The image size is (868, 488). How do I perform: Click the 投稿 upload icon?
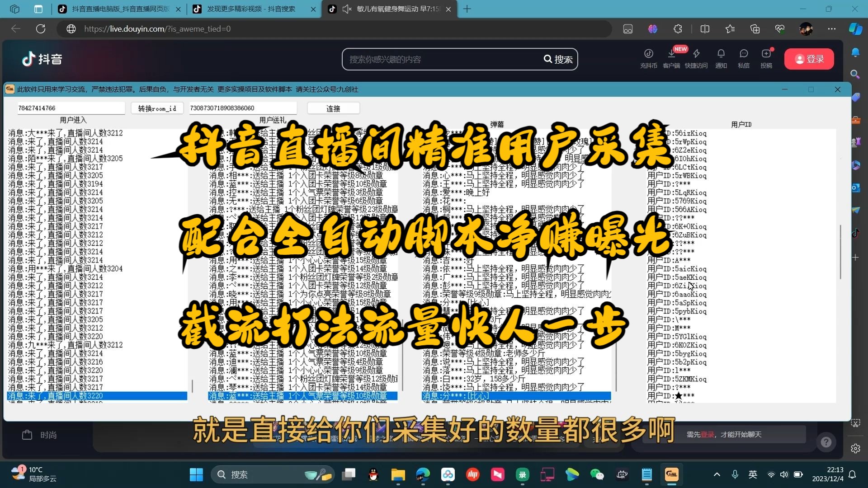(766, 58)
